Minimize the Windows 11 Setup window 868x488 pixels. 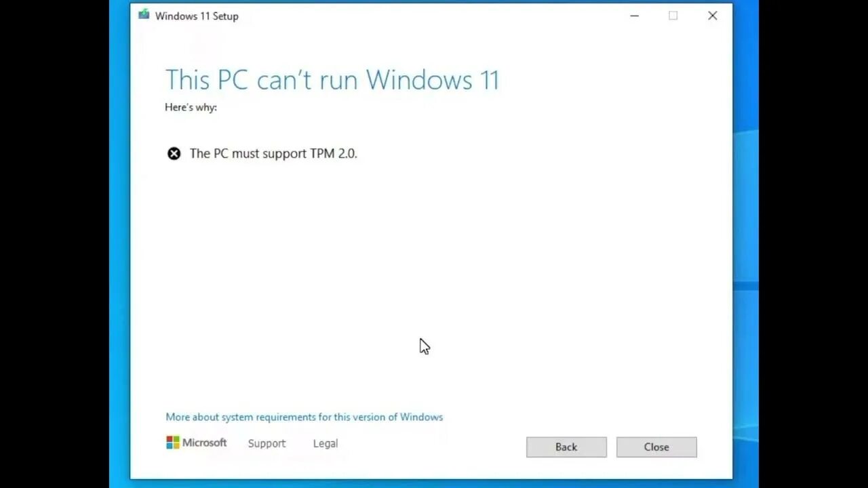634,16
